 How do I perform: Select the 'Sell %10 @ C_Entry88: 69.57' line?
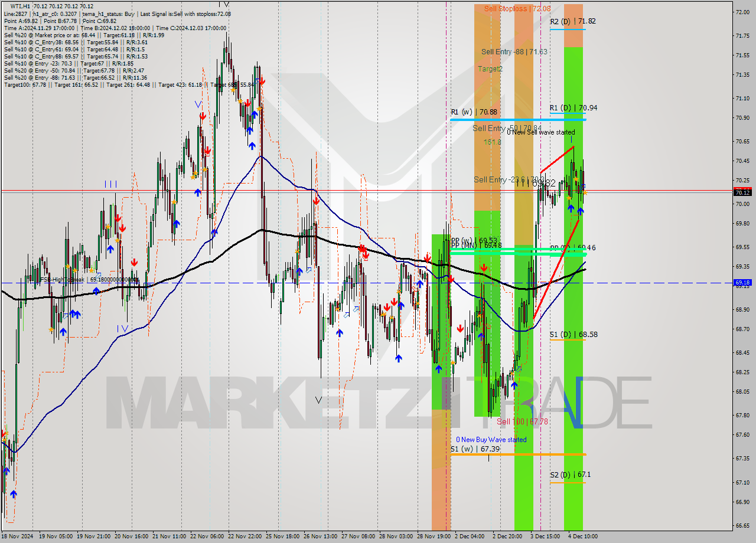[76, 56]
